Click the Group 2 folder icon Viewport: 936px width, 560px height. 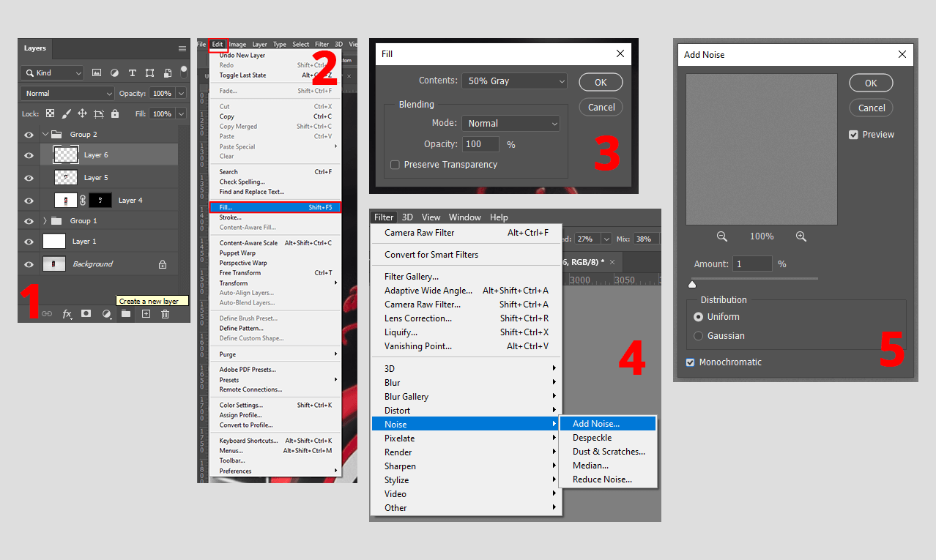click(56, 134)
